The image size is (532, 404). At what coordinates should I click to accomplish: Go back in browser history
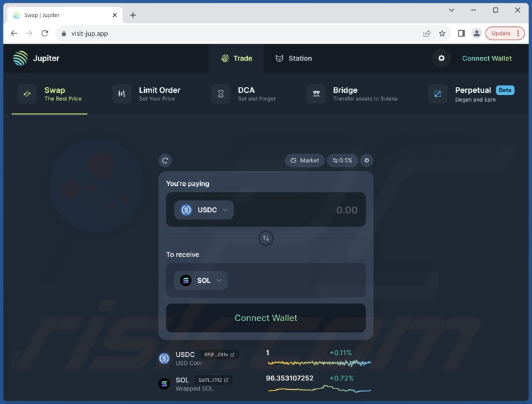[x=14, y=33]
